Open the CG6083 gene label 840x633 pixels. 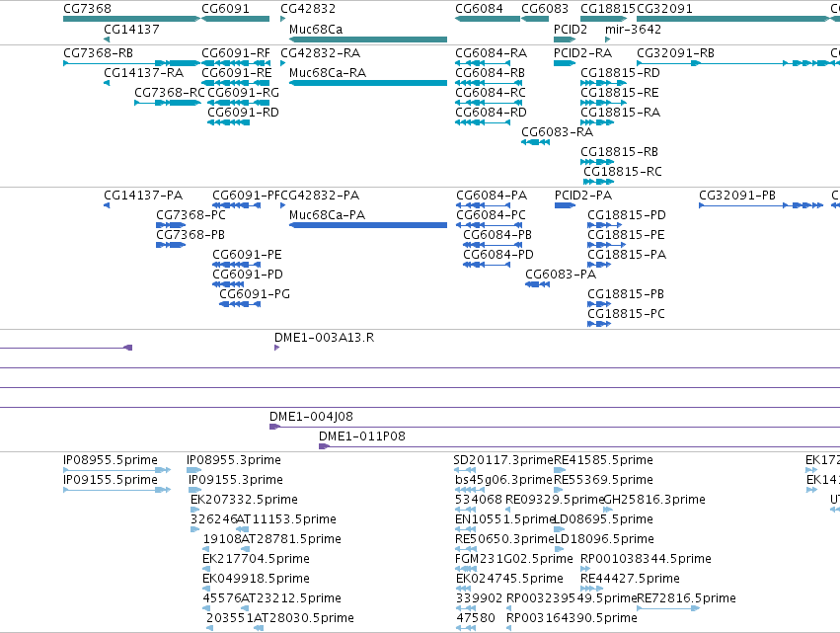(x=545, y=9)
